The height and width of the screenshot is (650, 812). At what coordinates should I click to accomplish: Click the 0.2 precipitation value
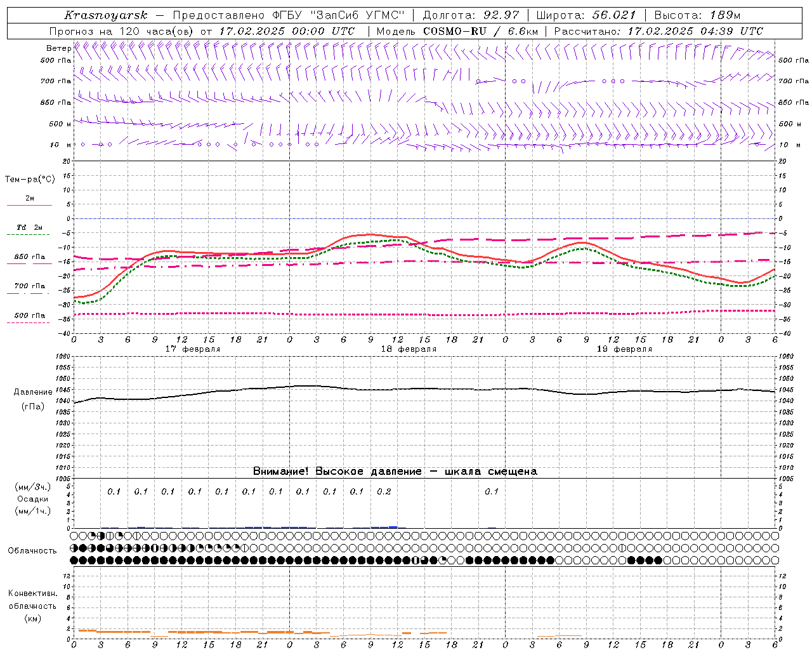coord(384,491)
